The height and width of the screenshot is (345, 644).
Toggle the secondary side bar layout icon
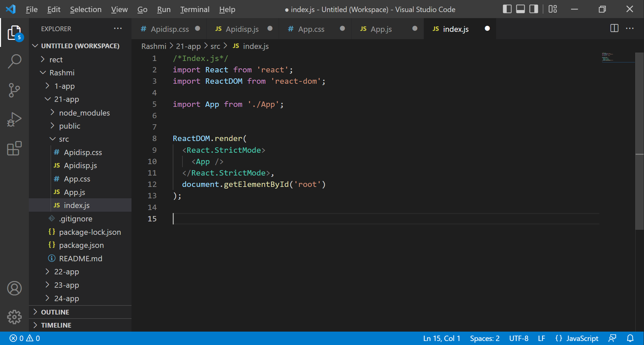pyautogui.click(x=534, y=9)
